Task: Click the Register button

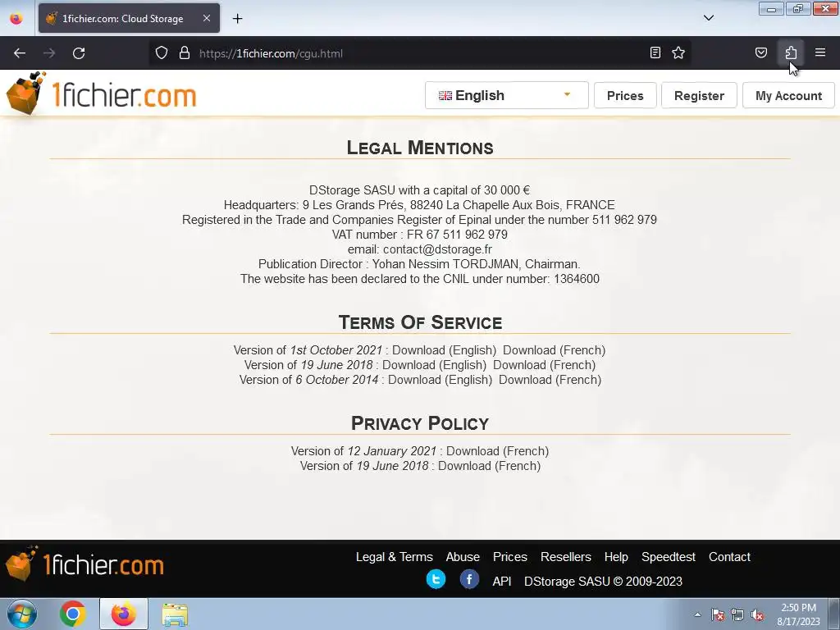Action: 699,95
